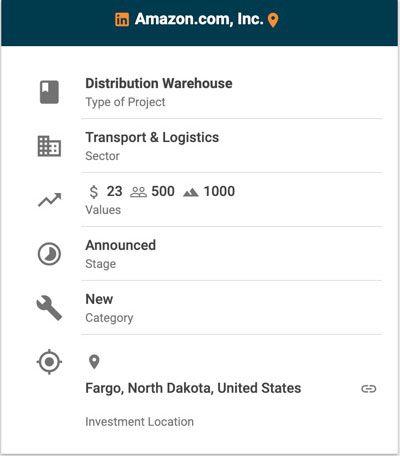Click the New category entry
400x456 pixels.
pos(99,299)
